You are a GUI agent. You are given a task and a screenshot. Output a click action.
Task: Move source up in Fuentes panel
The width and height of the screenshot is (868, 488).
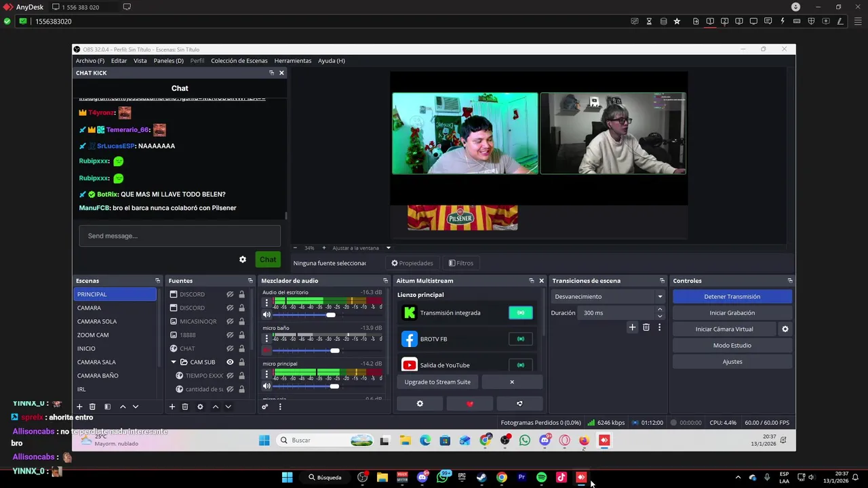point(216,407)
